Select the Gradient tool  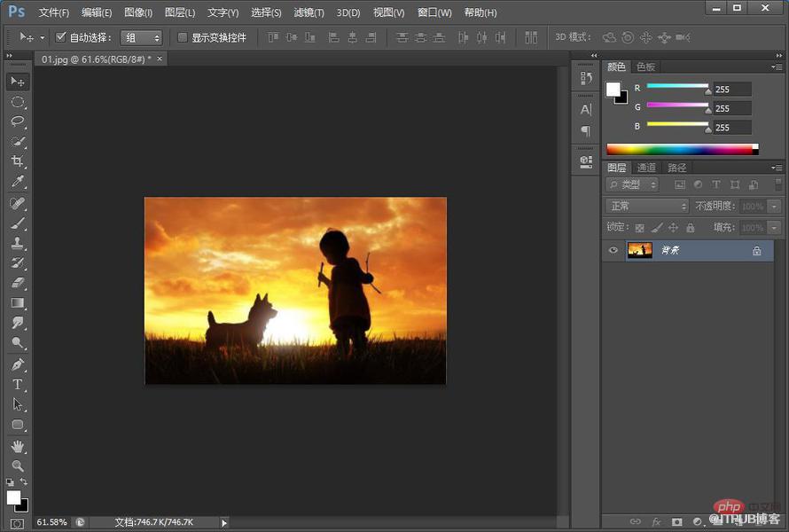pyautogui.click(x=18, y=303)
